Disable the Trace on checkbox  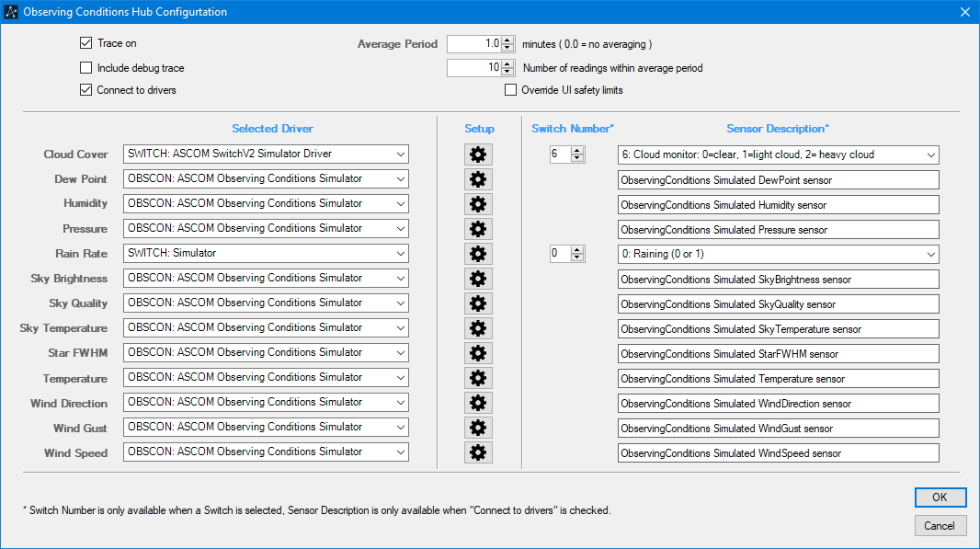click(86, 43)
